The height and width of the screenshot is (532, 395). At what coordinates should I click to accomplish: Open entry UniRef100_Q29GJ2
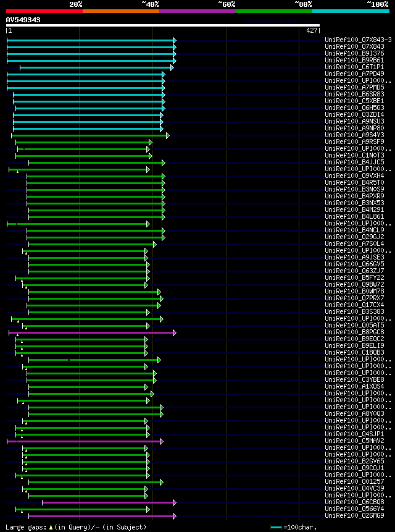tap(354, 237)
